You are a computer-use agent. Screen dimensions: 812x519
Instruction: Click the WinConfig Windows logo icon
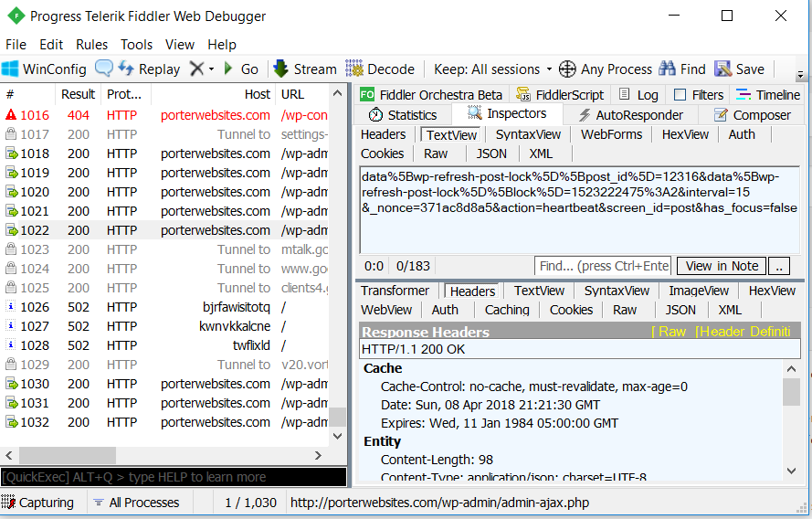pos(10,69)
